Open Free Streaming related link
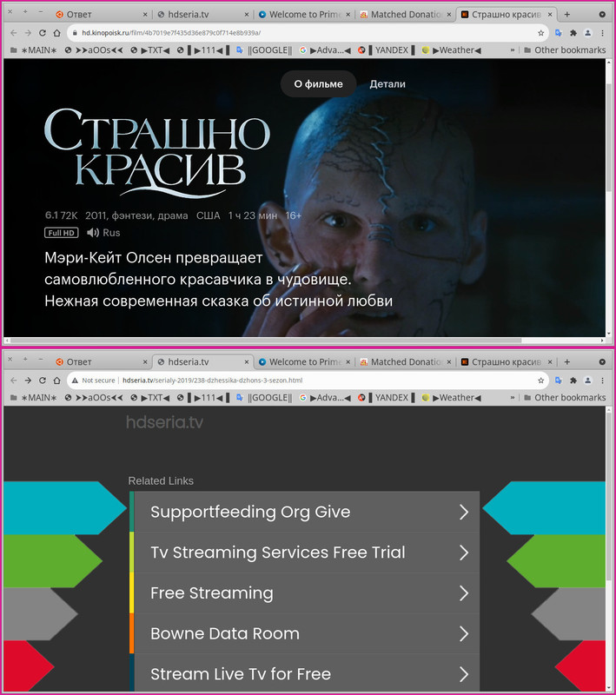 (304, 592)
